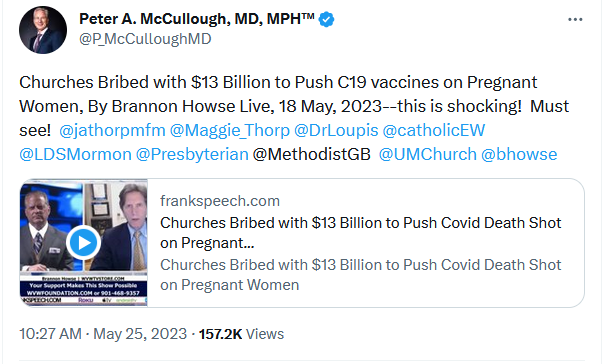Click the frankspeech.com domain label
This screenshot has height=364, width=609.
(220, 201)
